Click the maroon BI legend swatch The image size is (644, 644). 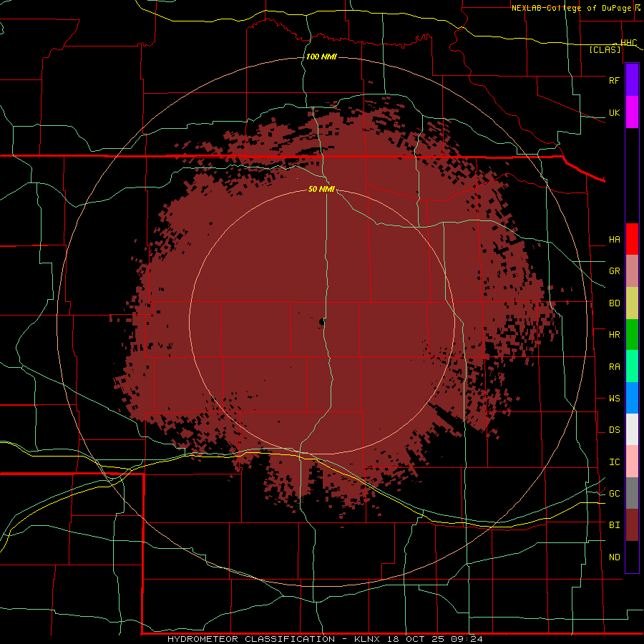pyautogui.click(x=632, y=525)
